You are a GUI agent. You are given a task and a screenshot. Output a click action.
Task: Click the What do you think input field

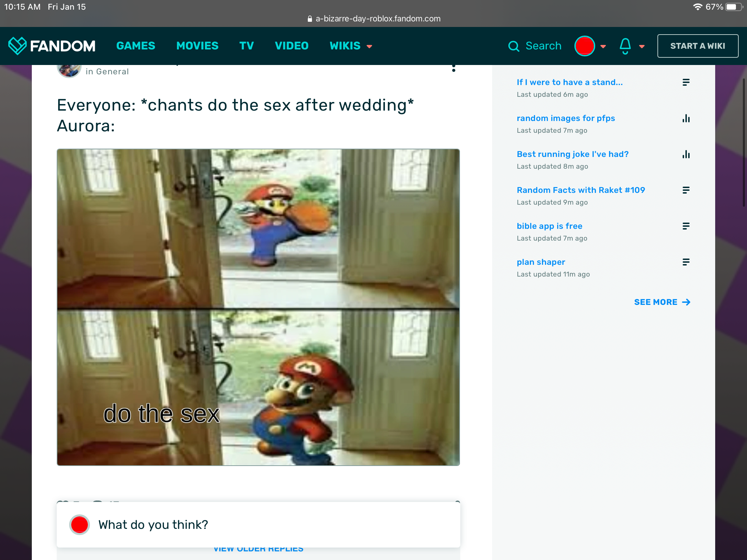[258, 524]
